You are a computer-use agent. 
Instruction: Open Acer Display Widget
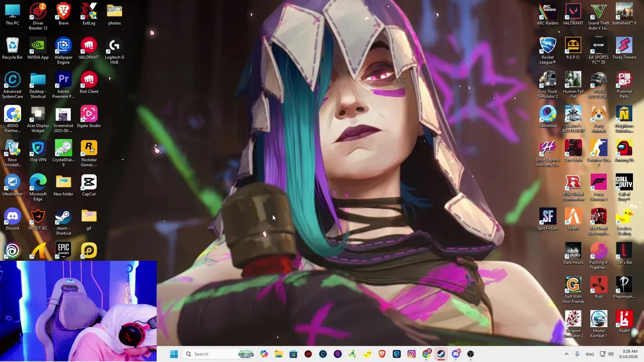38,119
